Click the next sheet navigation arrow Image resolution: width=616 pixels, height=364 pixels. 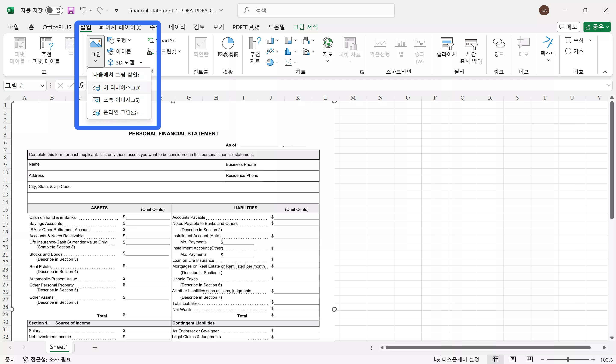[24, 347]
